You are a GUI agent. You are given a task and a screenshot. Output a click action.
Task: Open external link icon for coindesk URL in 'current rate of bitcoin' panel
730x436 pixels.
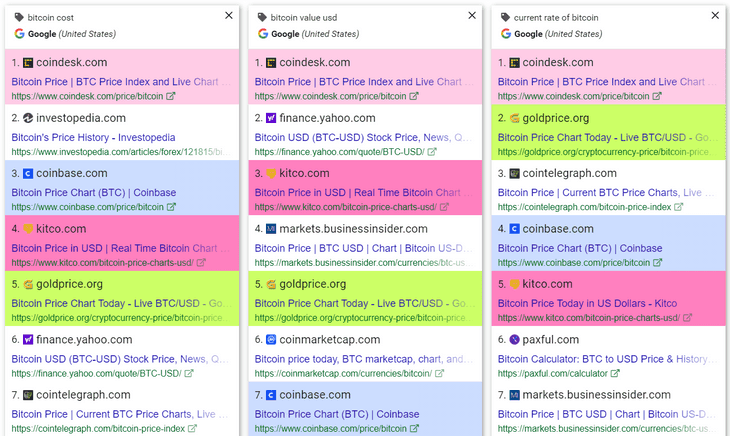point(657,96)
